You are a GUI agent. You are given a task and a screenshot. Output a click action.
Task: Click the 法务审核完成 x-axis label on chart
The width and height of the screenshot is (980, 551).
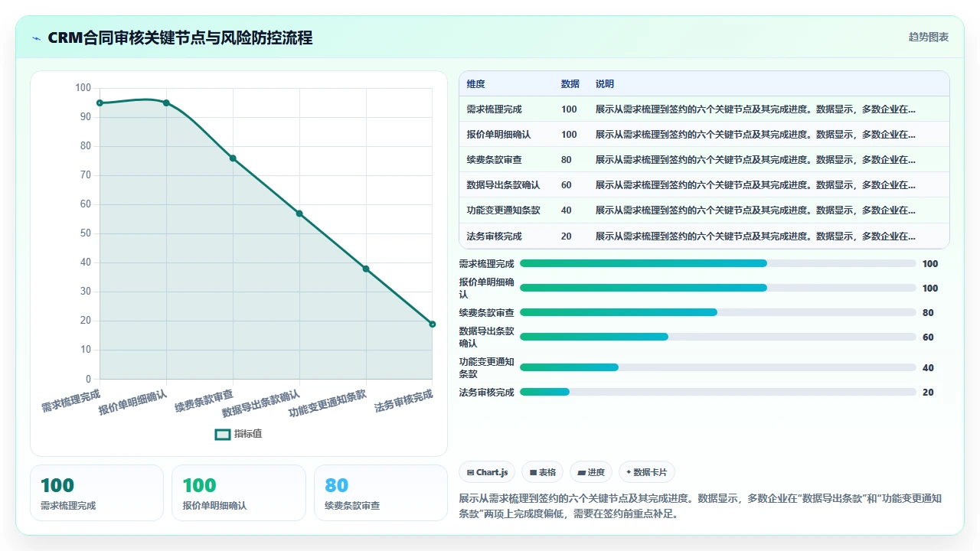[x=403, y=401]
